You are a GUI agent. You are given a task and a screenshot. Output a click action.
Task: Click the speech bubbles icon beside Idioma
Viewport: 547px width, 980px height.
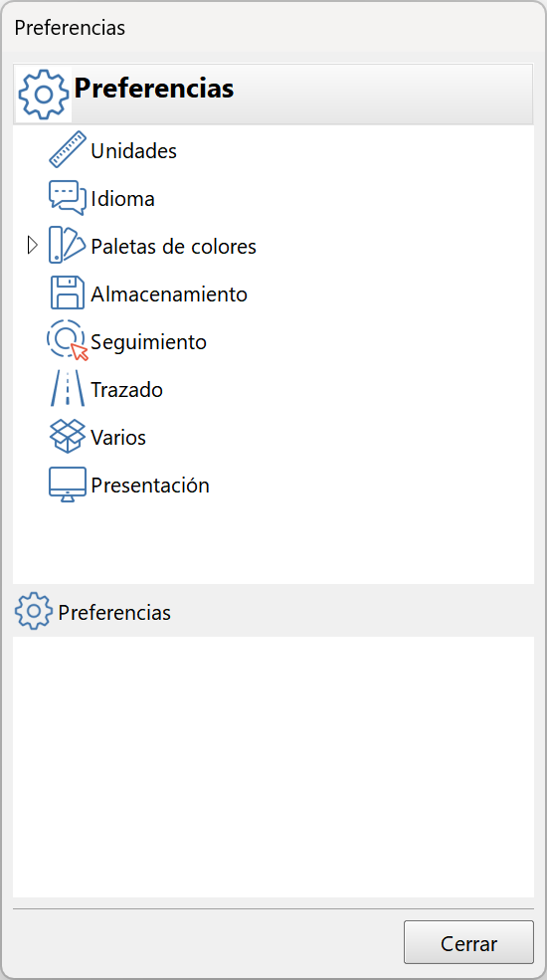point(68,198)
